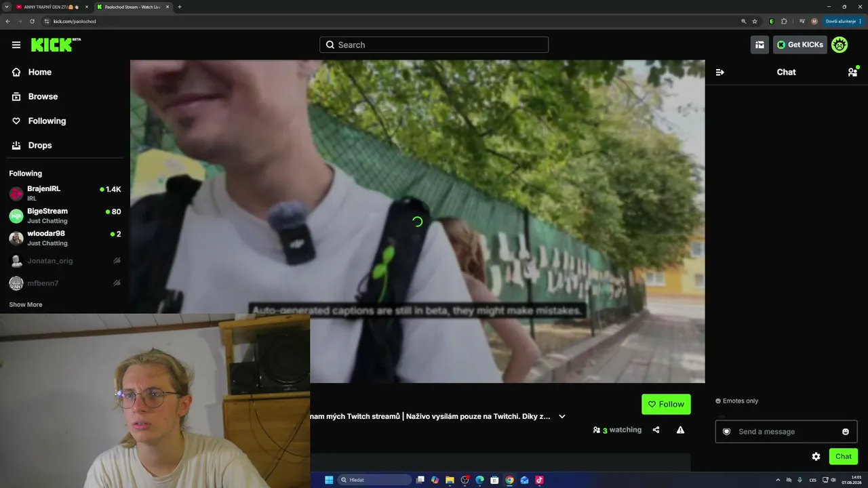This screenshot has height=488, width=868.
Task: Open the green E browser extension
Action: [772, 21]
